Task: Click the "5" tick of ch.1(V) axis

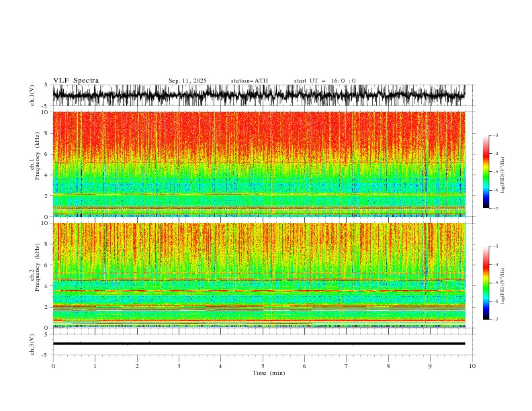Action: tap(48, 85)
